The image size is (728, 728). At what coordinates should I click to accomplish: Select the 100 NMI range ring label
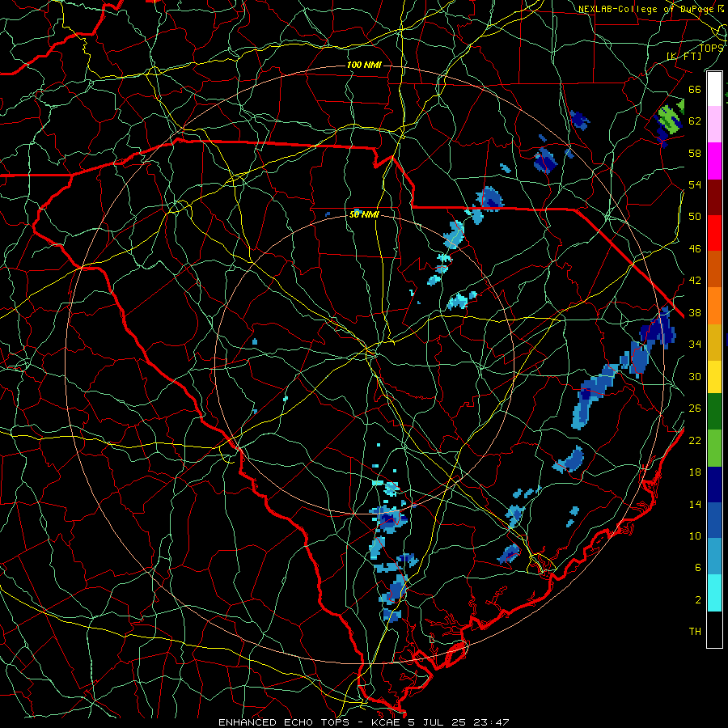[364, 65]
